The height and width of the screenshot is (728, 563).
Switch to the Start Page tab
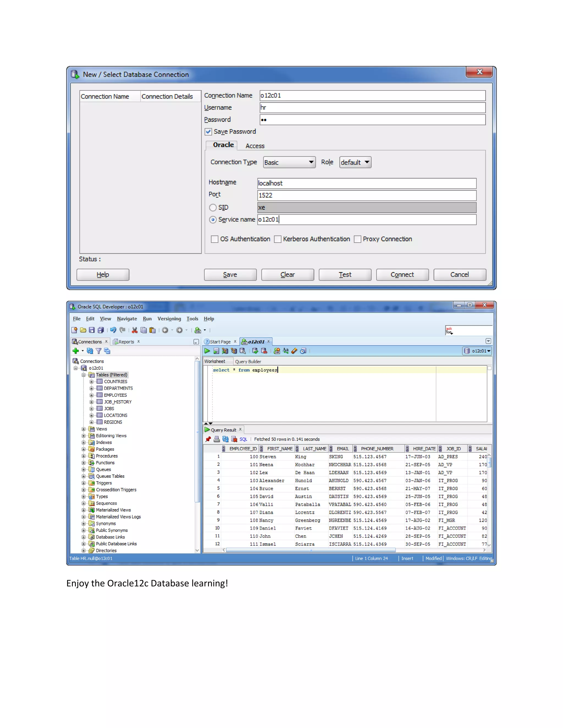click(x=220, y=342)
